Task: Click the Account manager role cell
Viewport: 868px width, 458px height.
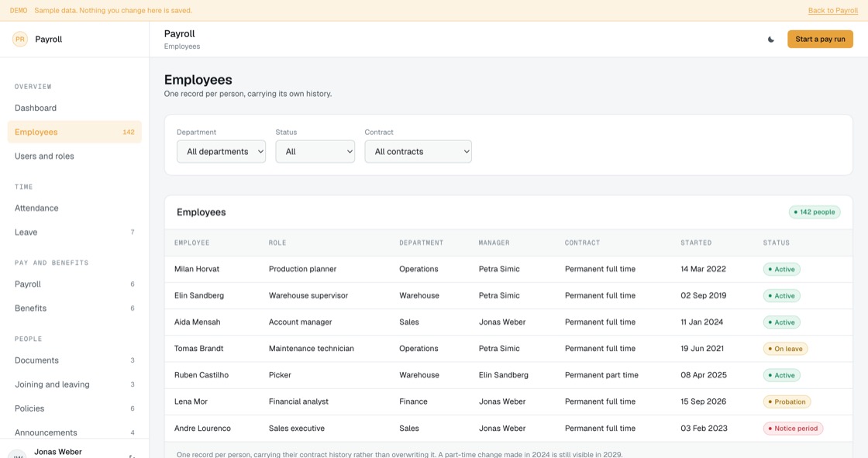Action: tap(300, 322)
